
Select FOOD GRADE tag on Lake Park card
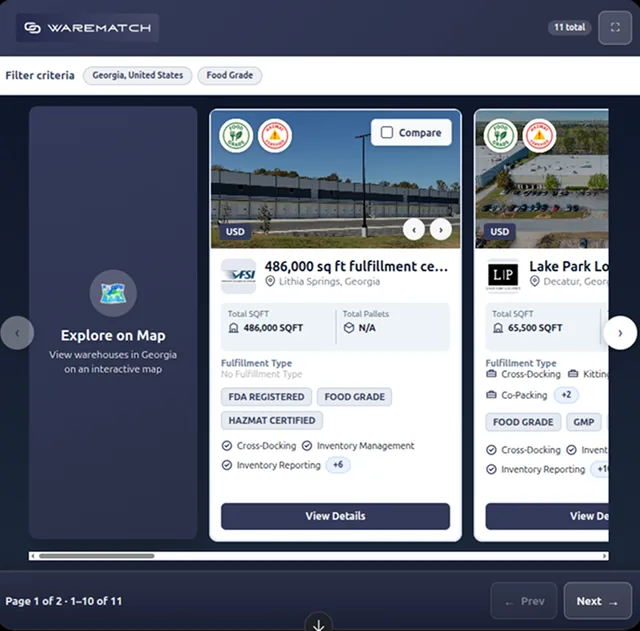coord(523,422)
